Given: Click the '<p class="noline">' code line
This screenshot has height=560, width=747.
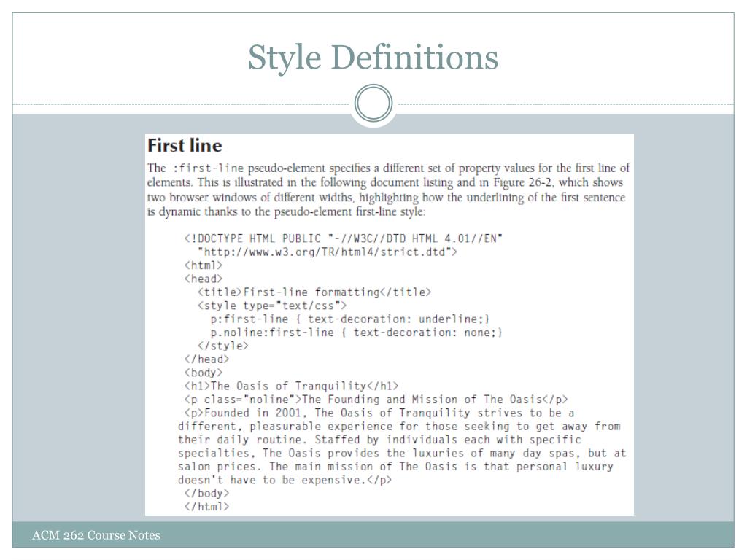Looking at the screenshot, I should coord(376,399).
